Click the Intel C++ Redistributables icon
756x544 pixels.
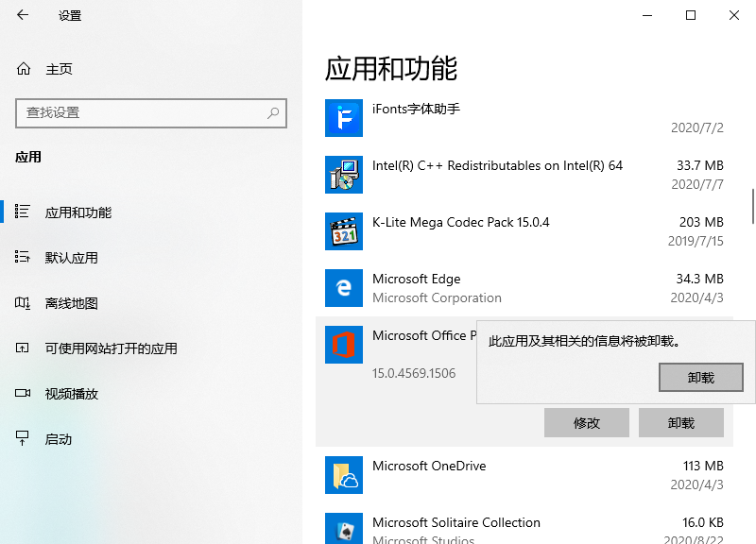344,175
